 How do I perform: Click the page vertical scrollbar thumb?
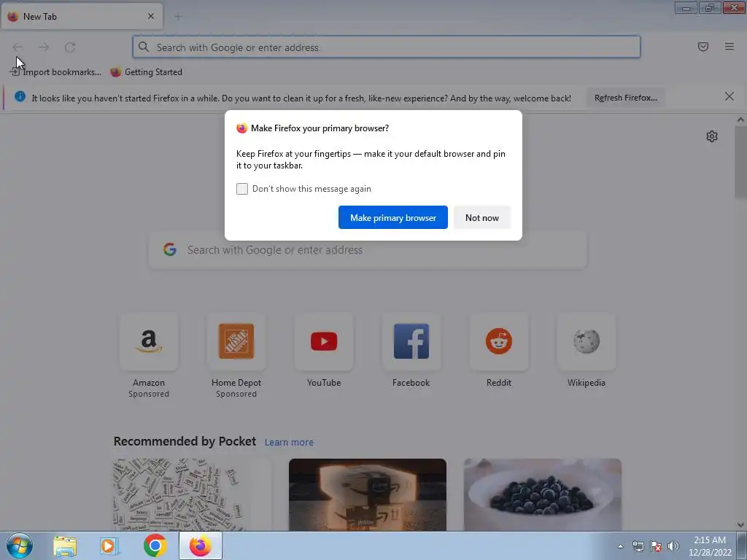pyautogui.click(x=740, y=162)
